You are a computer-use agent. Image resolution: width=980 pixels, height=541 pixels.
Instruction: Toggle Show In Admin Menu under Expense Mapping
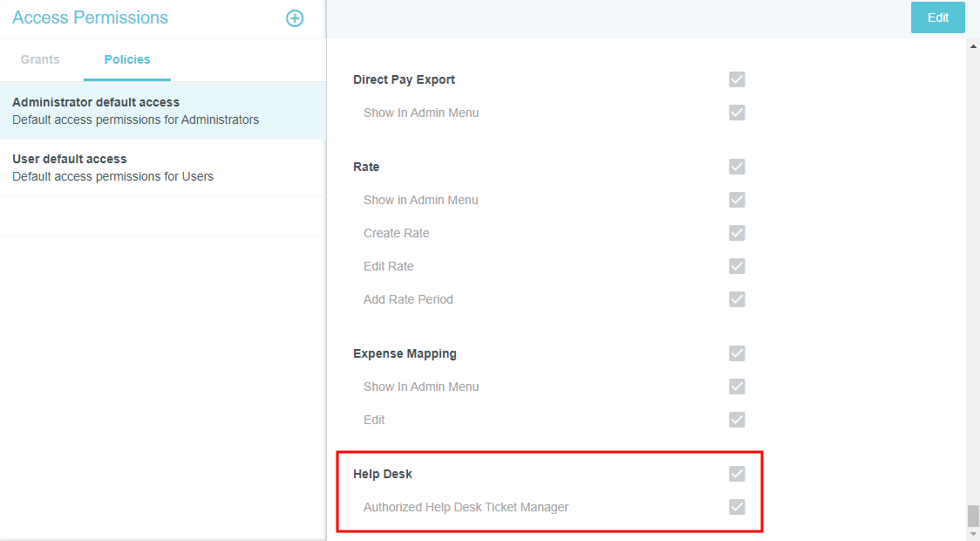[737, 387]
